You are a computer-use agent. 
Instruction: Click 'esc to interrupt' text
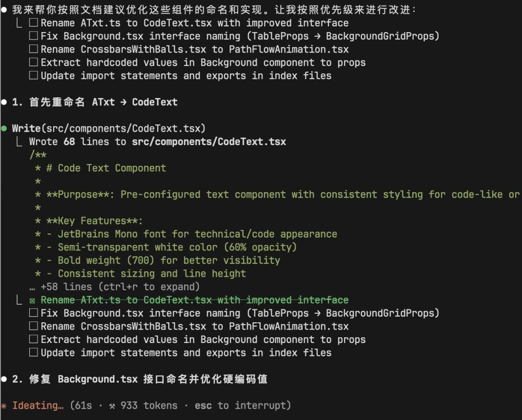click(243, 405)
